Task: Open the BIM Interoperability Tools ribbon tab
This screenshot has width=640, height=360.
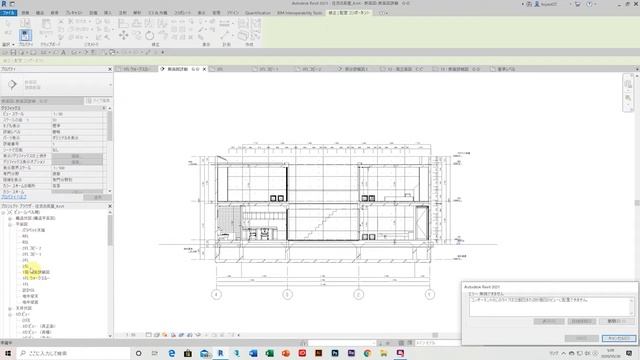Action: click(x=299, y=13)
